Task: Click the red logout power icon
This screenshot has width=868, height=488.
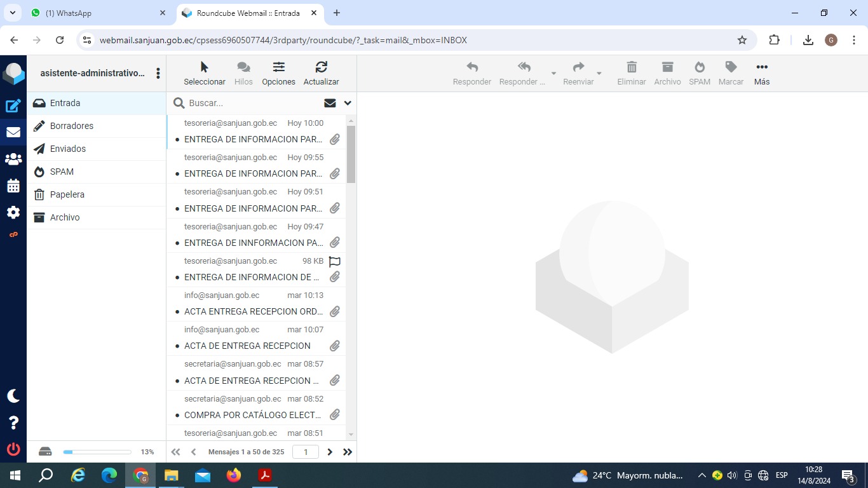Action: pyautogui.click(x=13, y=449)
